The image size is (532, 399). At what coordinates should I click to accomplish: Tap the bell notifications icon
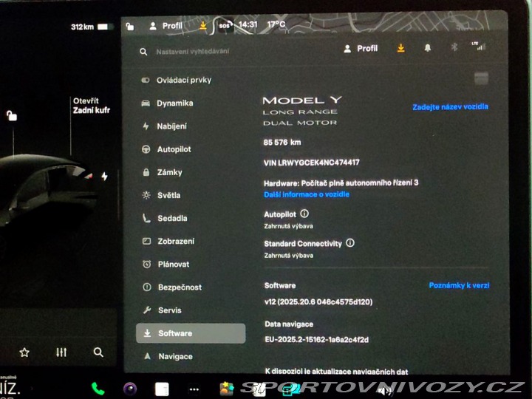427,49
